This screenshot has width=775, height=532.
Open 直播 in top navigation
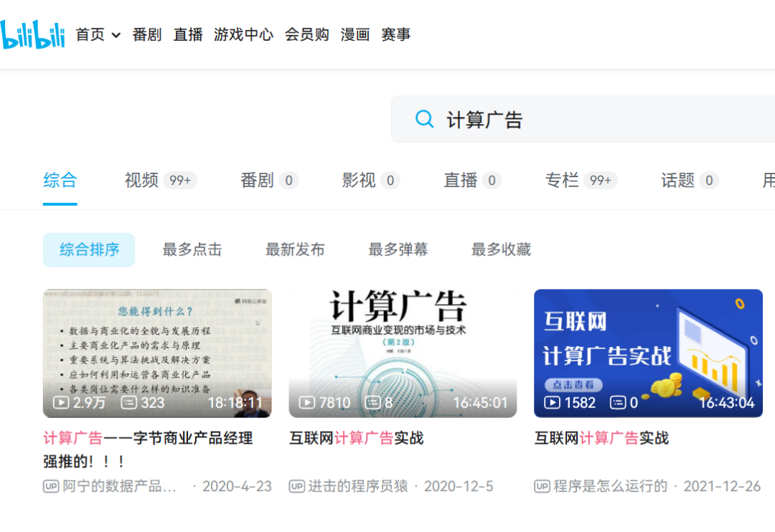(188, 34)
